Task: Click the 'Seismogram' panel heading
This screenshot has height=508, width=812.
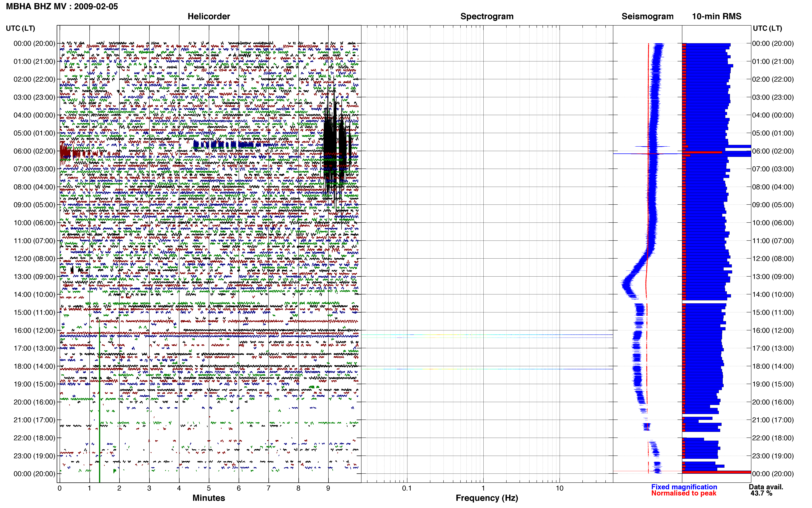Action: click(648, 16)
